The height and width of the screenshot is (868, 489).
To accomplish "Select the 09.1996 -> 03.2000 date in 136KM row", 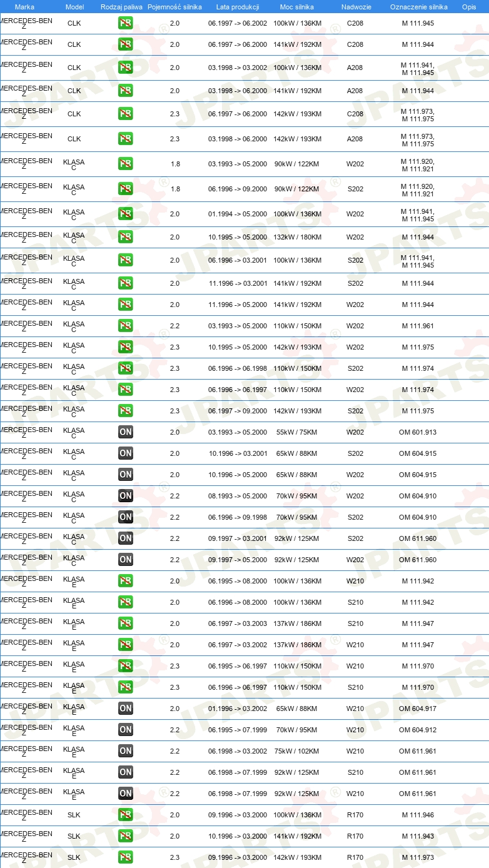I will 238,815.
